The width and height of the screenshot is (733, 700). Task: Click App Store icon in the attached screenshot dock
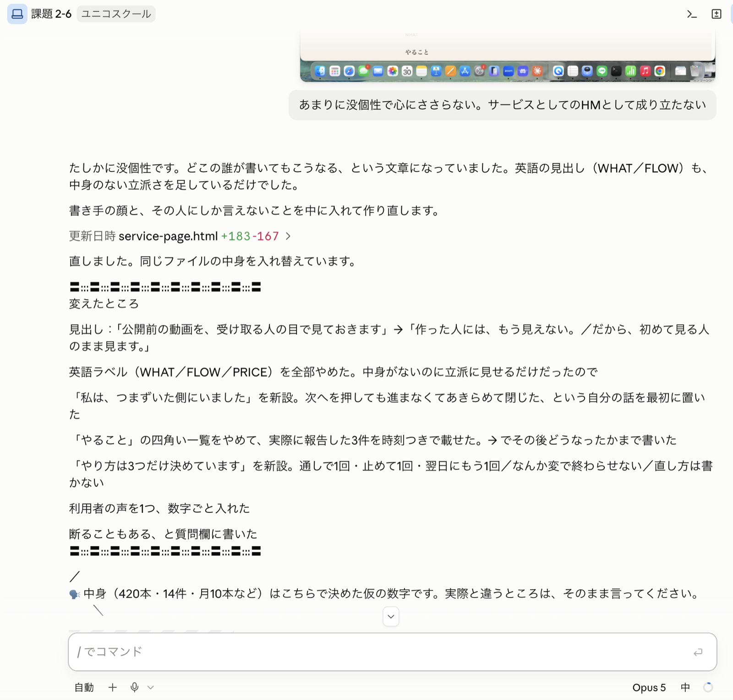tap(465, 71)
